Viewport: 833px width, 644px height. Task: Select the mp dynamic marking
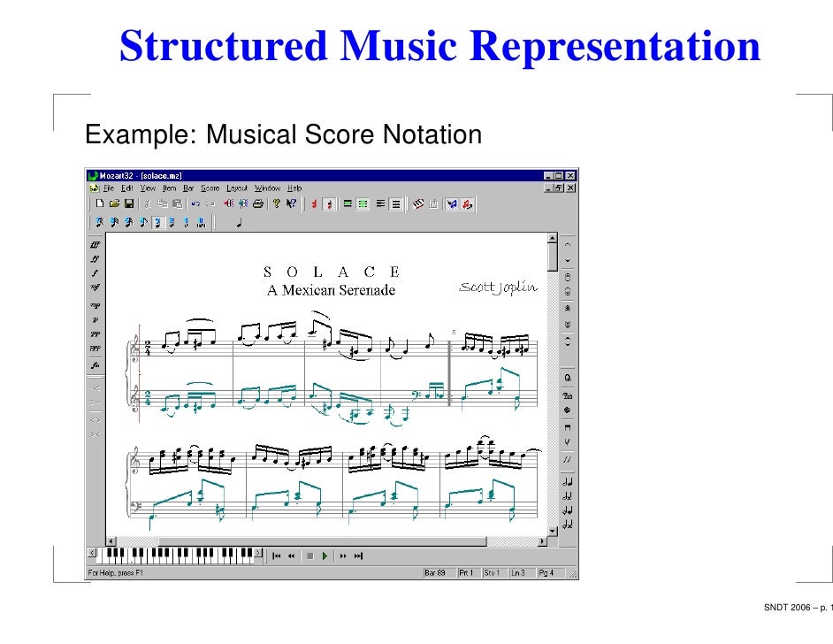[x=96, y=305]
